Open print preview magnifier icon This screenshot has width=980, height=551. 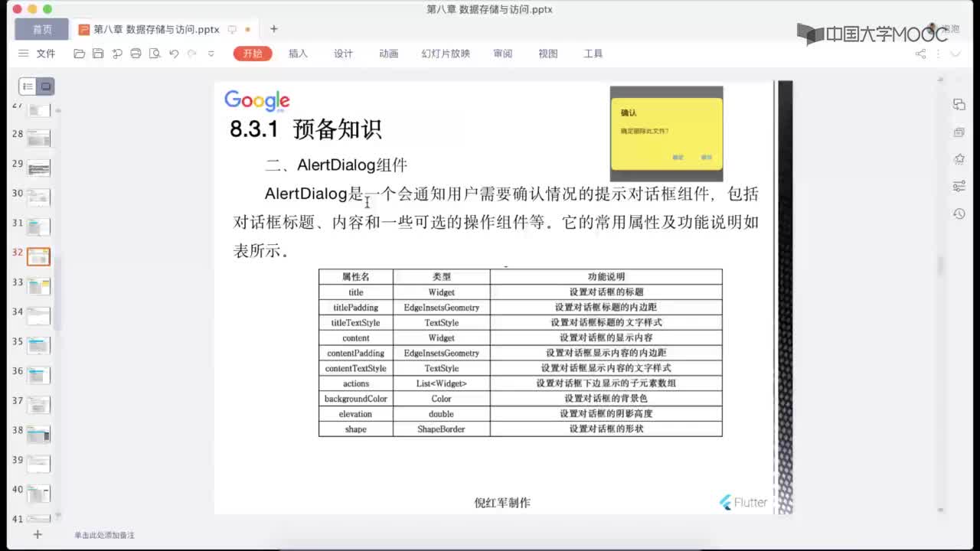tap(155, 54)
